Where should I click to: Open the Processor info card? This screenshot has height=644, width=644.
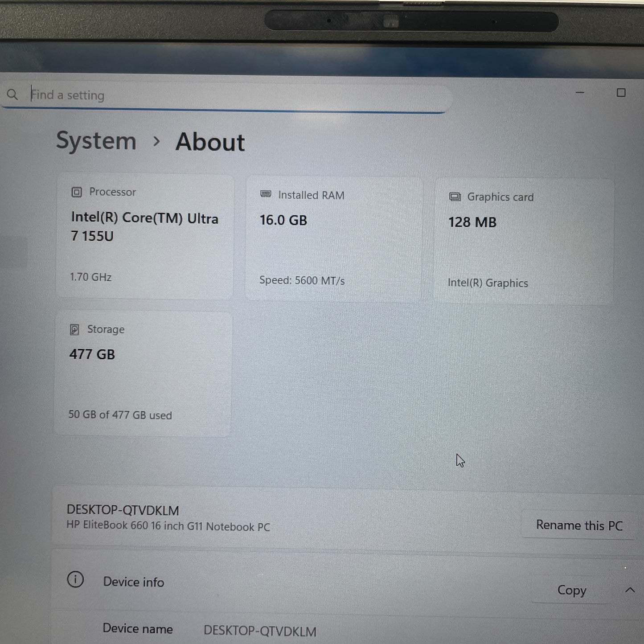(x=145, y=236)
